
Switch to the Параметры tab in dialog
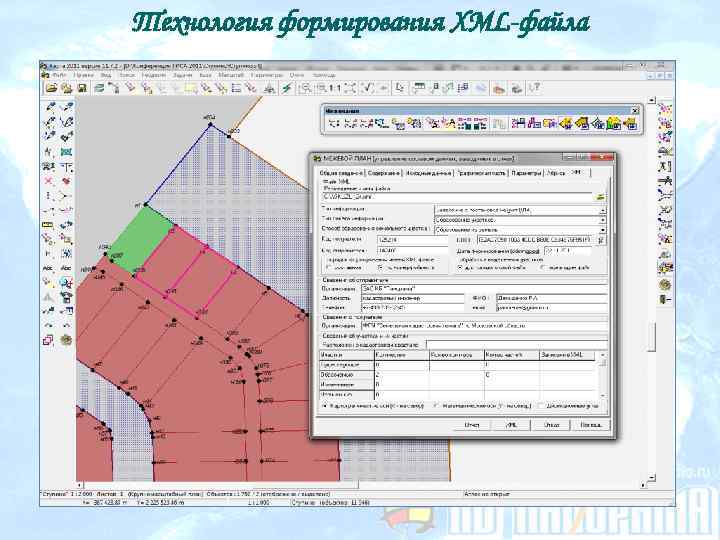tap(526, 173)
